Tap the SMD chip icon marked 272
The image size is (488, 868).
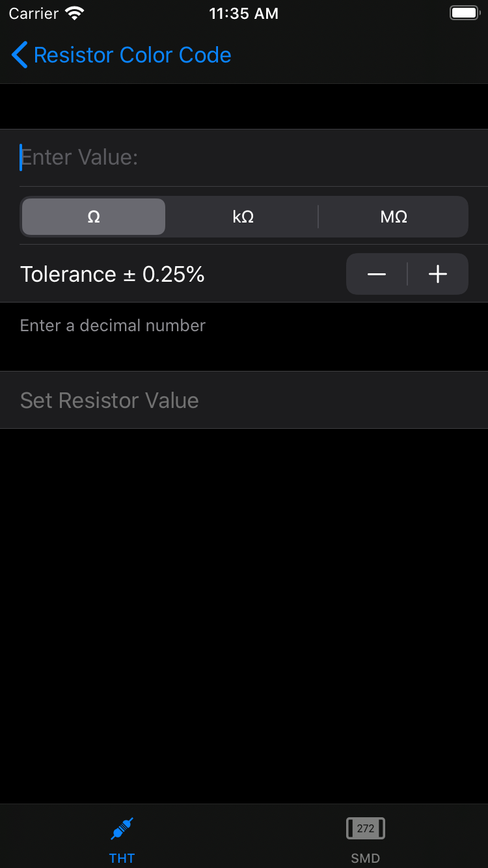click(x=366, y=828)
